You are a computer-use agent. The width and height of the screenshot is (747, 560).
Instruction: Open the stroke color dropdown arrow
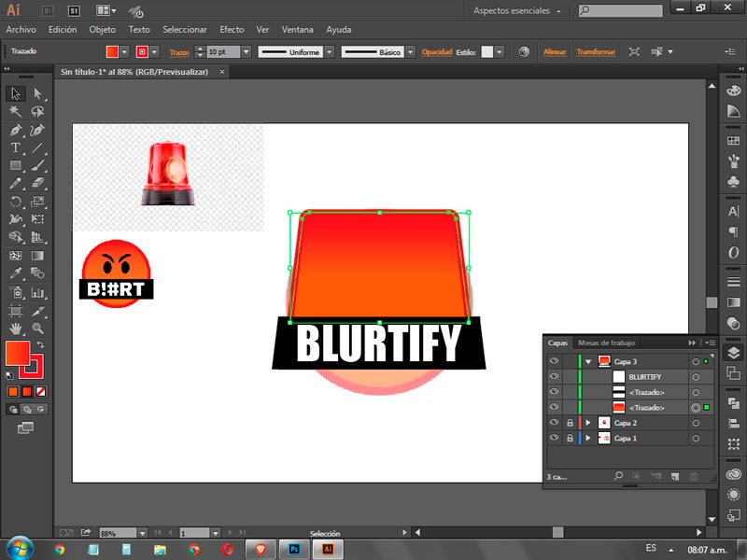click(x=154, y=52)
